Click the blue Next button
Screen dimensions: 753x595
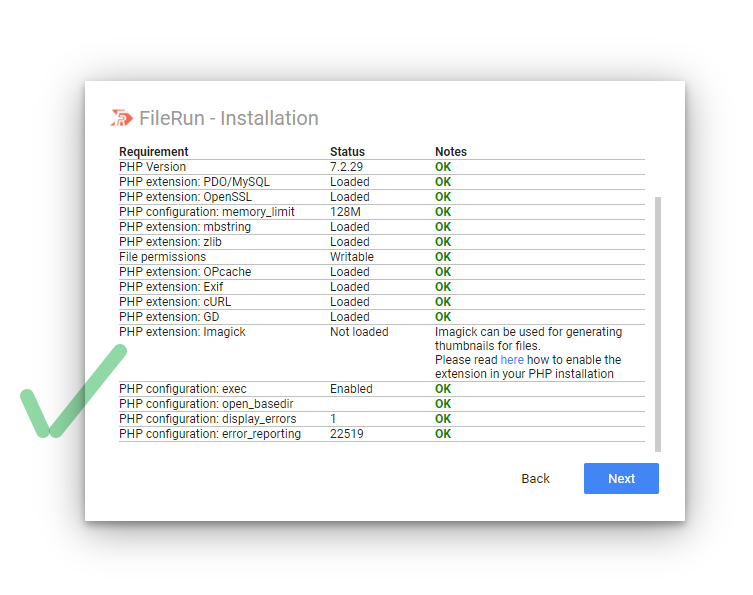point(621,478)
